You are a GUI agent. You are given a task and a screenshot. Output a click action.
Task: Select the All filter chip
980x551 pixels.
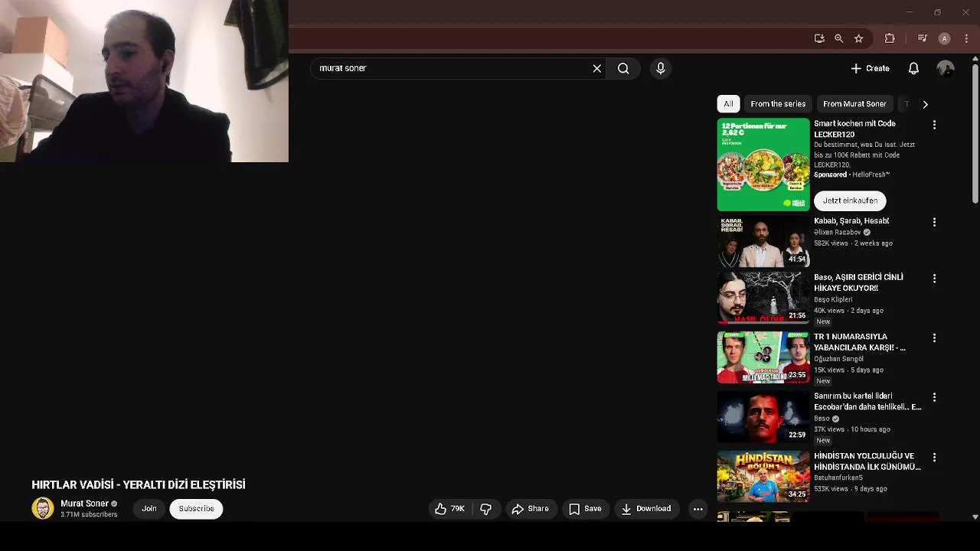[728, 104]
